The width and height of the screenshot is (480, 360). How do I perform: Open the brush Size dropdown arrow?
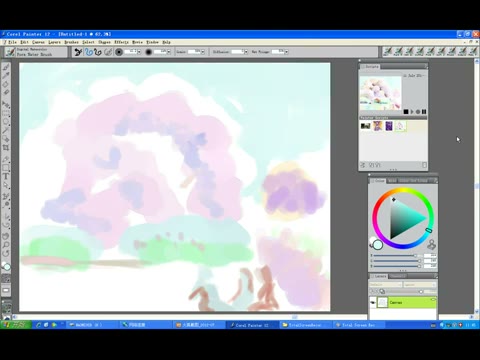tap(139, 52)
